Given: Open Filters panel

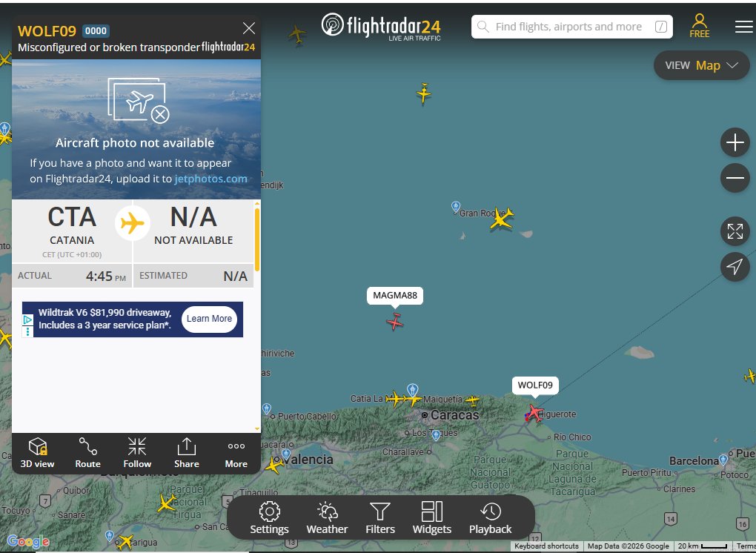Looking at the screenshot, I should click(x=380, y=518).
